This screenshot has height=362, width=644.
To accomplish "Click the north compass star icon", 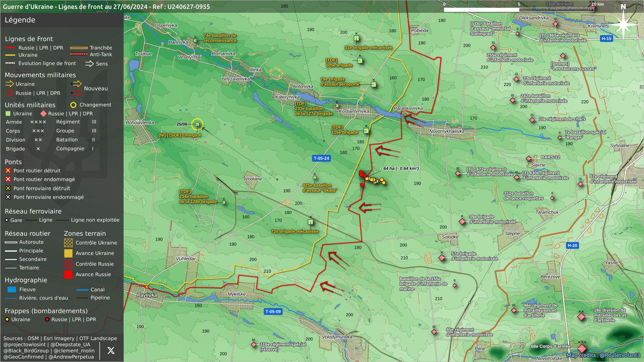I will [623, 24].
